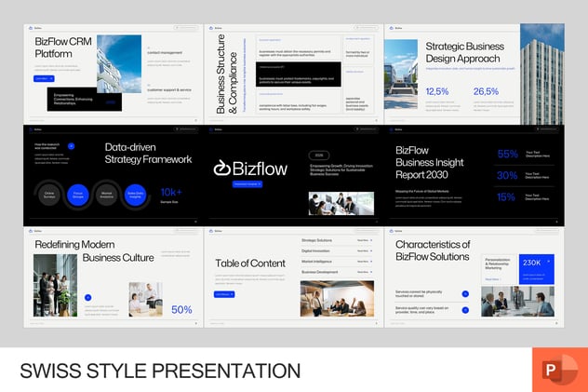
Task: Click the '15%' statistic
Action: click(x=506, y=197)
